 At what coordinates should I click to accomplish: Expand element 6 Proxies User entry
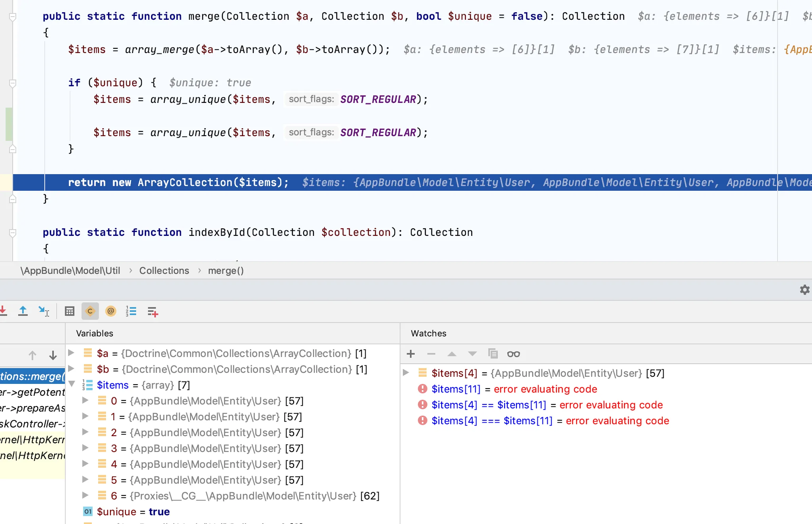[x=85, y=495]
